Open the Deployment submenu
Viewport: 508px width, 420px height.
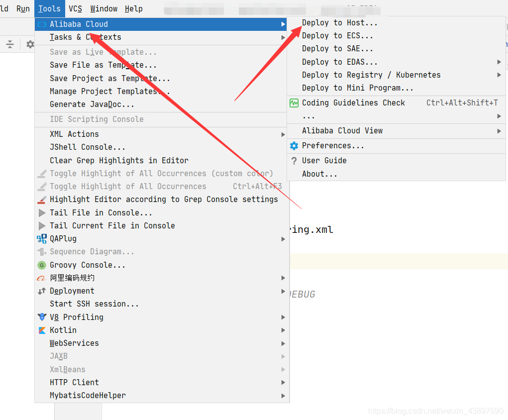tap(162, 291)
